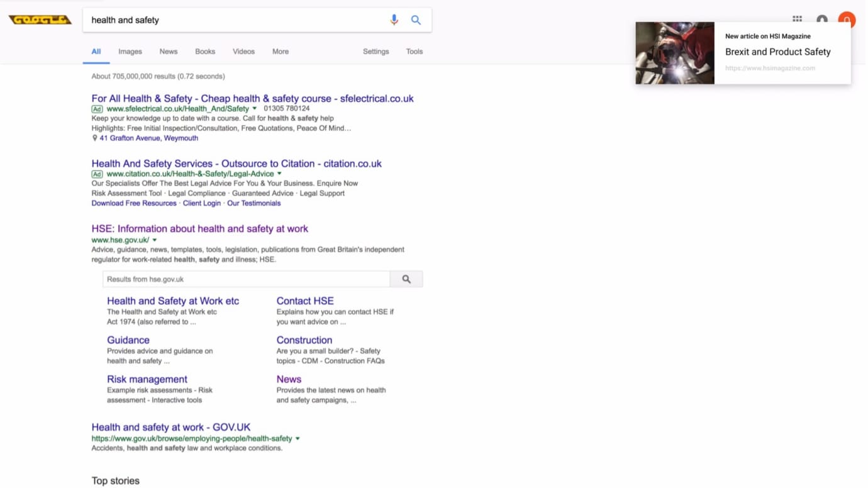Click phone number 01305 780124

pos(287,109)
